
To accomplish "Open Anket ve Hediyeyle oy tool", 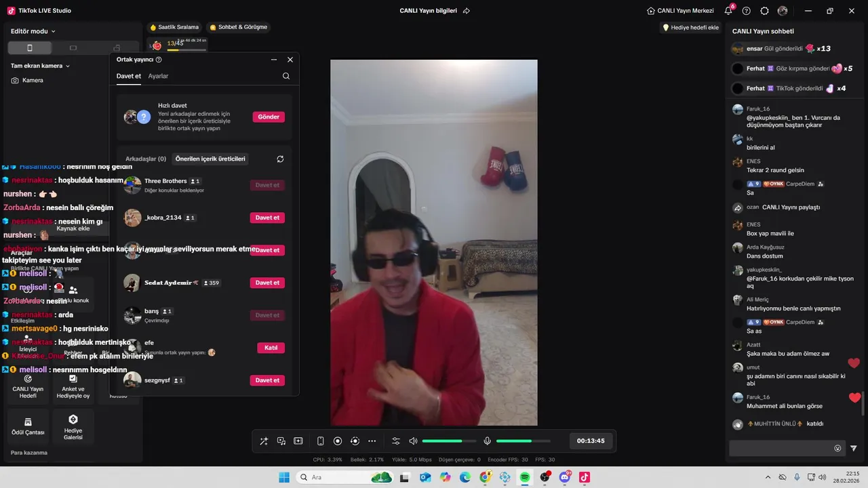I will click(73, 386).
